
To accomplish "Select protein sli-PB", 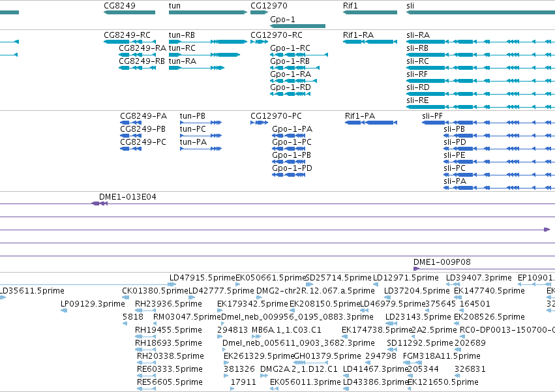I will coord(499,136).
